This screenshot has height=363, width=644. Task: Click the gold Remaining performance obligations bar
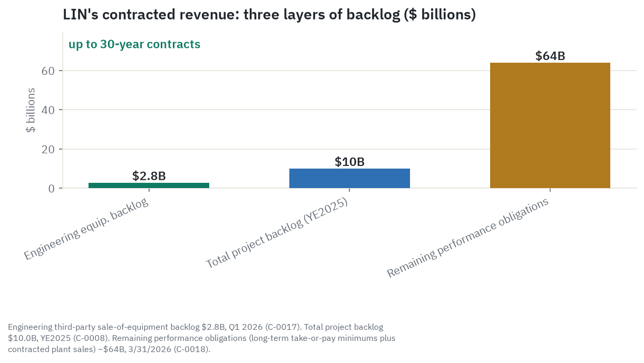point(550,125)
